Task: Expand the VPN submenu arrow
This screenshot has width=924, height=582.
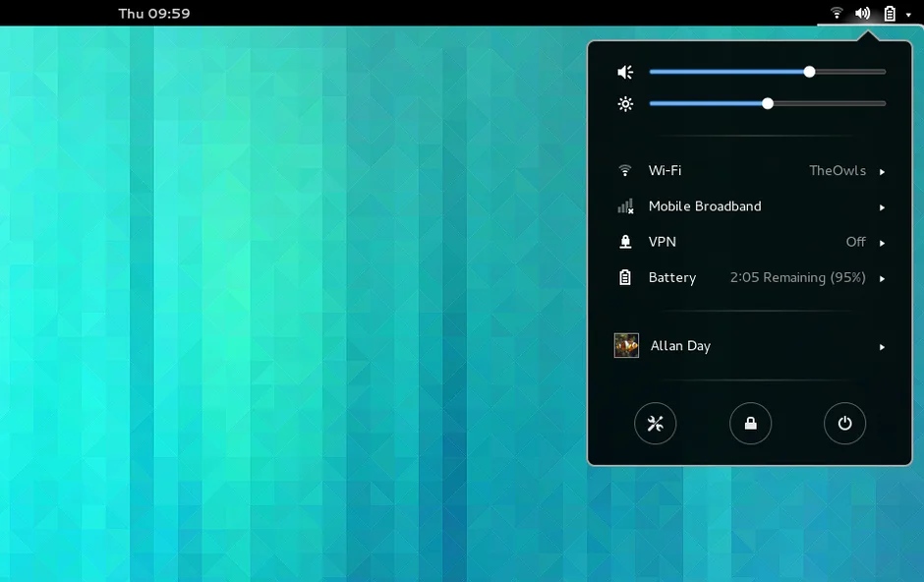Action: tap(882, 243)
